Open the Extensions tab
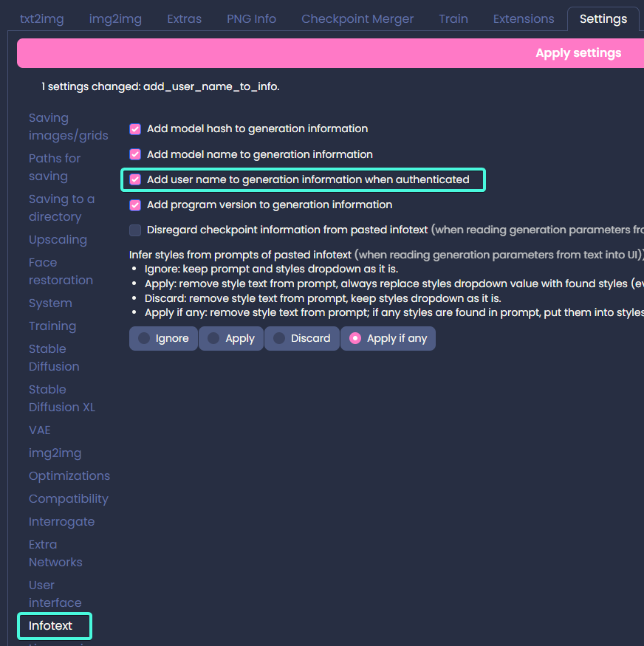The image size is (644, 646). [x=524, y=18]
